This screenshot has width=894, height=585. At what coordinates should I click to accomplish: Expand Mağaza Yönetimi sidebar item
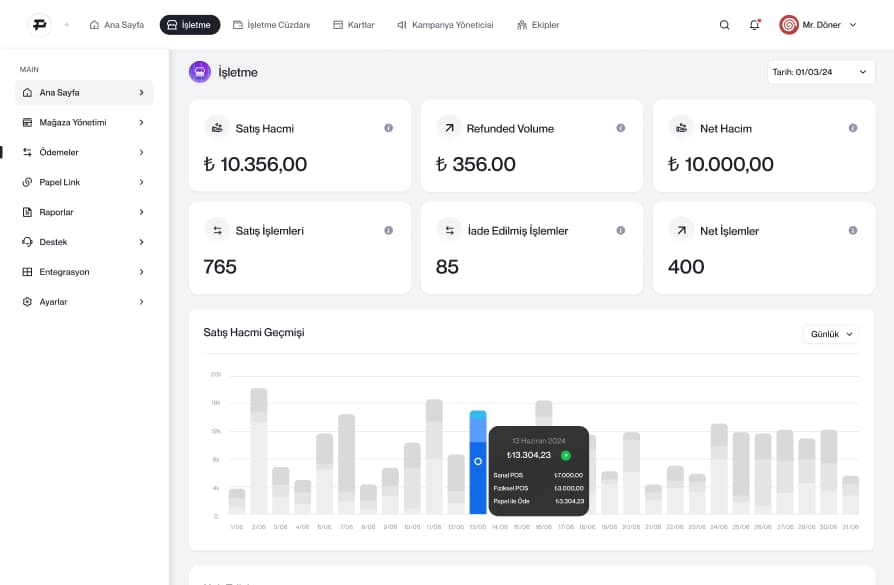(x=84, y=122)
